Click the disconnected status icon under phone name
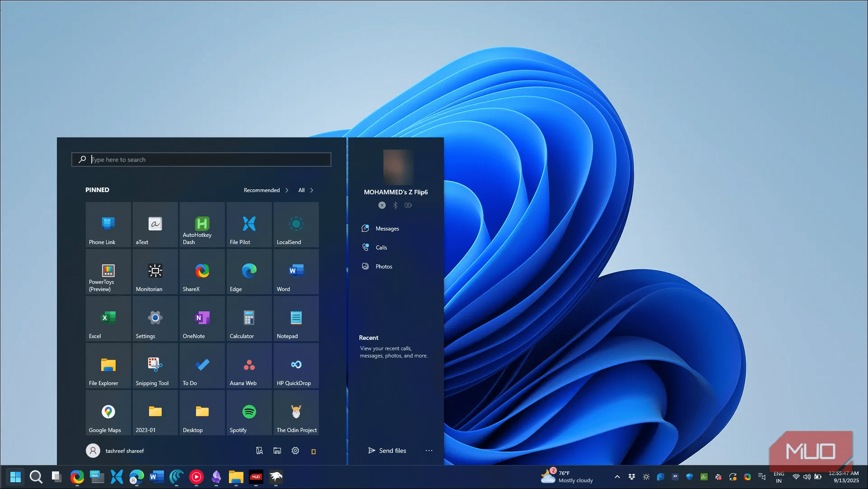Viewport: 868px width, 489px height. (x=382, y=205)
